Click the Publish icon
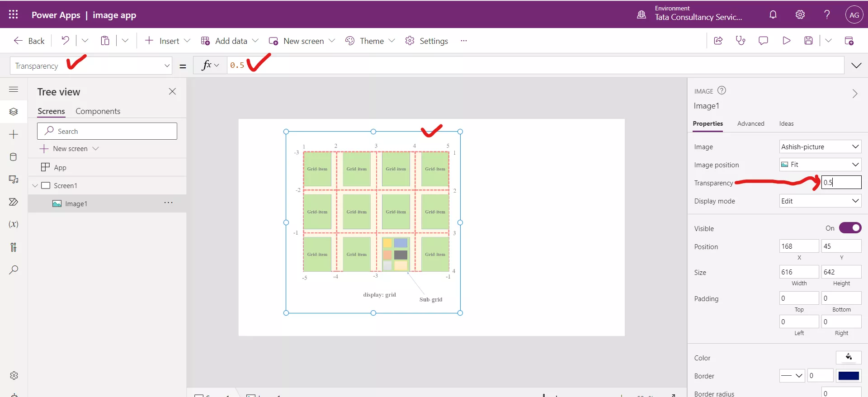868x397 pixels. [849, 41]
